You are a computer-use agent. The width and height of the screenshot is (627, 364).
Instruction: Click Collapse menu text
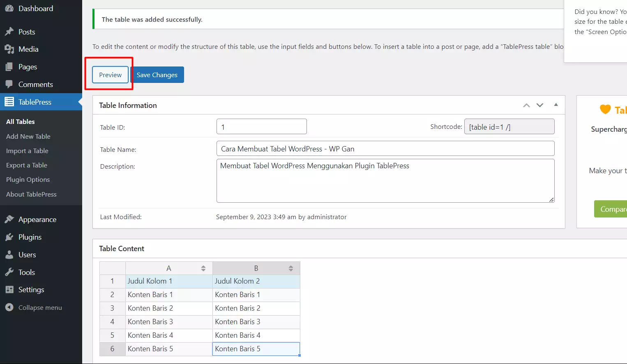(40, 307)
